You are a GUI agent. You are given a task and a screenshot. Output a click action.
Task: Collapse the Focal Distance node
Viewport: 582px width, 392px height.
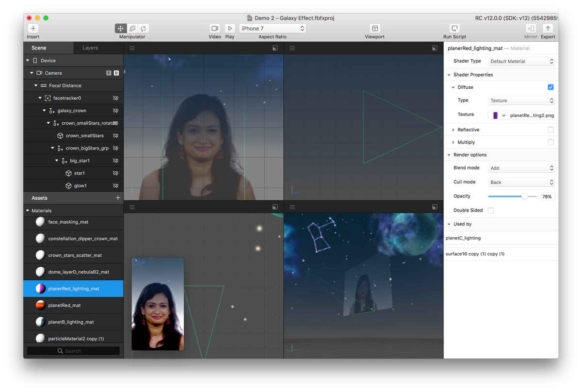pyautogui.click(x=36, y=85)
